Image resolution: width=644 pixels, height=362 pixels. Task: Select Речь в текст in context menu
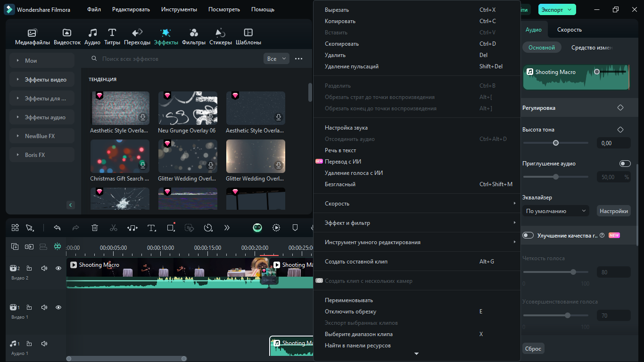coord(417,150)
